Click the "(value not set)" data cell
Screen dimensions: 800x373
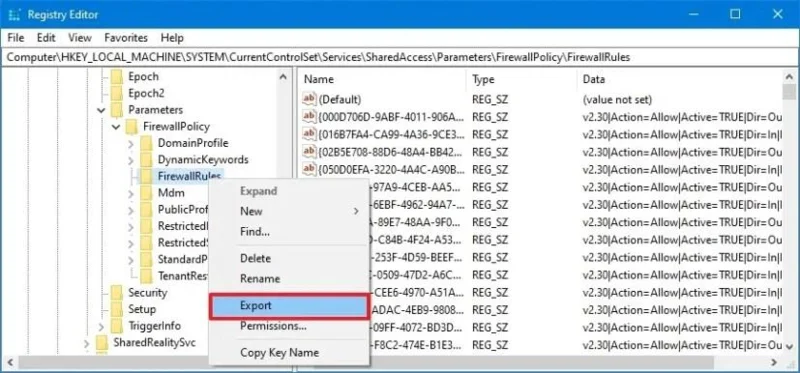click(x=617, y=100)
